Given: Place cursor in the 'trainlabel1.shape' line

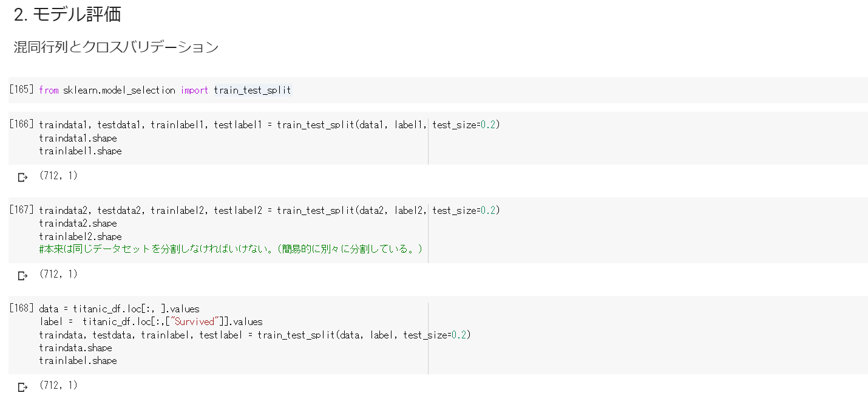Looking at the screenshot, I should (80, 151).
